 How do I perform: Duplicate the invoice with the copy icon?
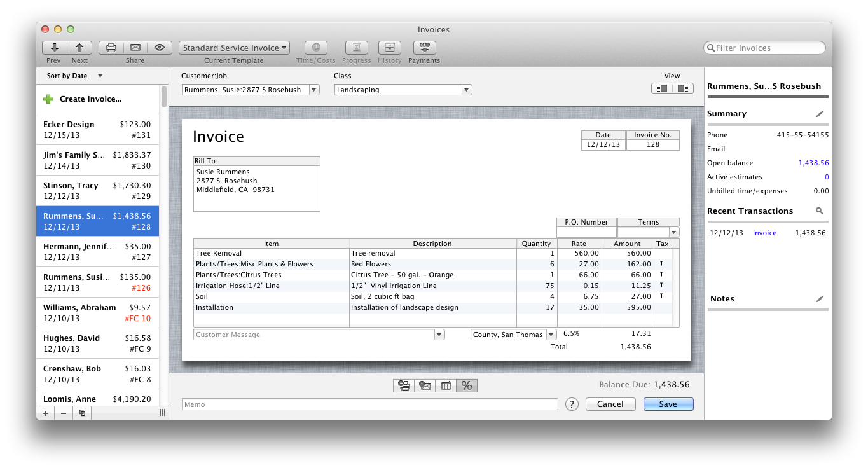tap(82, 413)
